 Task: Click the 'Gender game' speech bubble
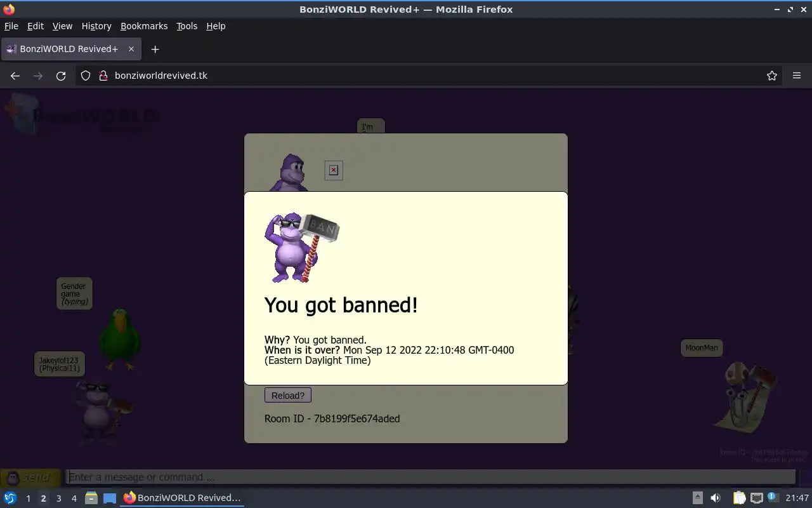(74, 293)
